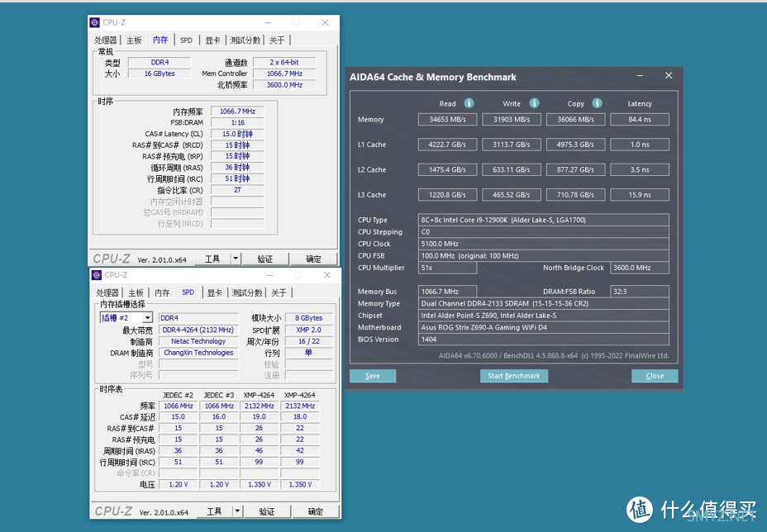
Task: Open the 工具 dropdown arrow in bottom CPU-Z window
Action: [237, 511]
